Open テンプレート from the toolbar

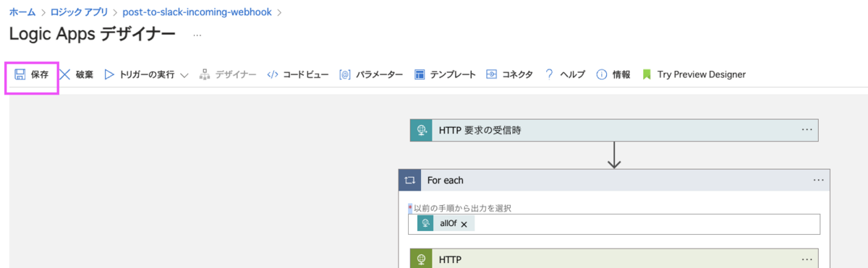tap(453, 74)
